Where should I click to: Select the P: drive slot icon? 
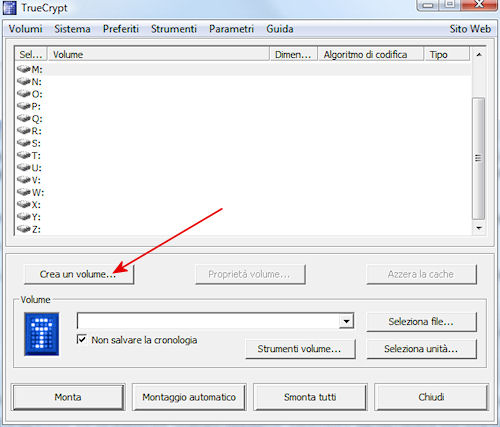point(24,106)
